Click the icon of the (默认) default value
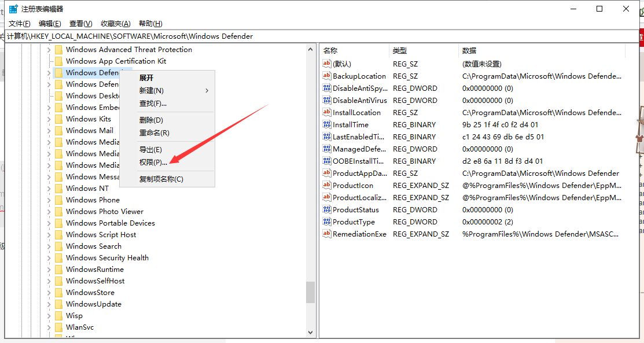The height and width of the screenshot is (343, 644). 326,63
